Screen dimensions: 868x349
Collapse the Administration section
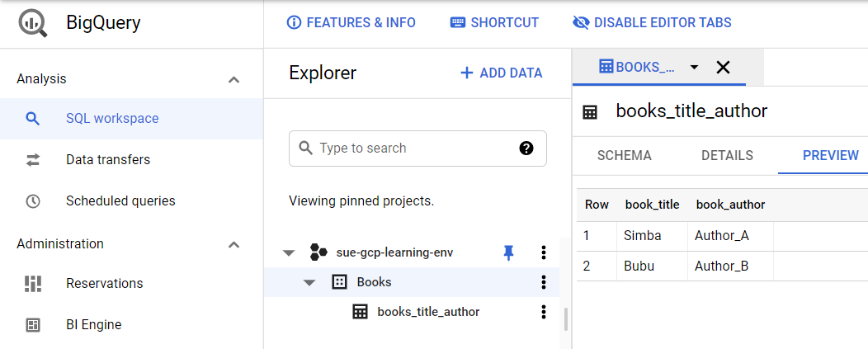[x=234, y=244]
